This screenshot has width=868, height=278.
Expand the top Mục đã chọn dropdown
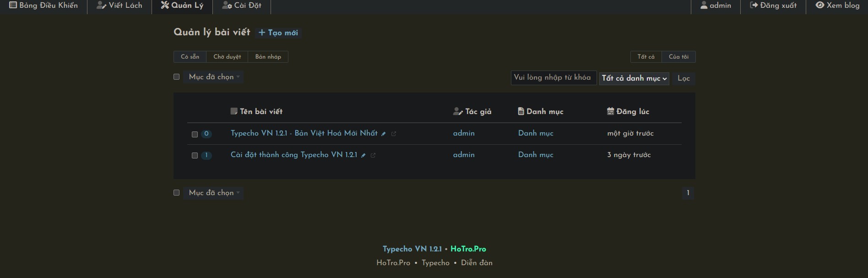click(214, 77)
